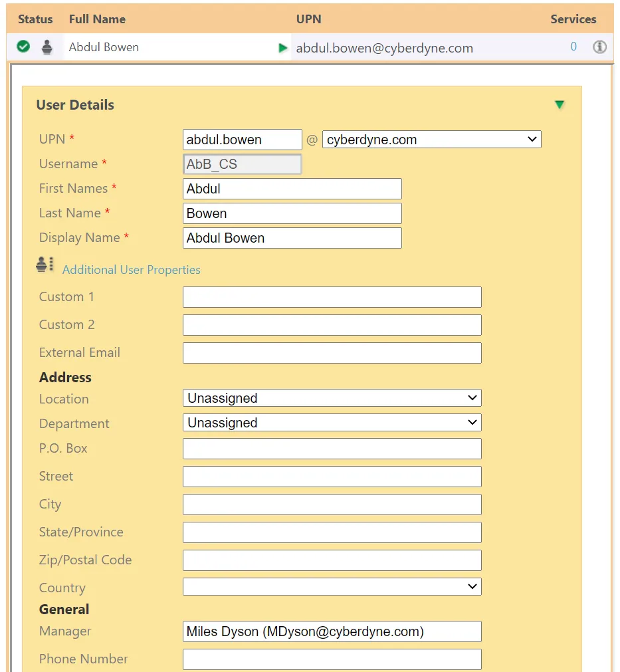Open the Country dropdown
This screenshot has width=620, height=672.
(332, 586)
